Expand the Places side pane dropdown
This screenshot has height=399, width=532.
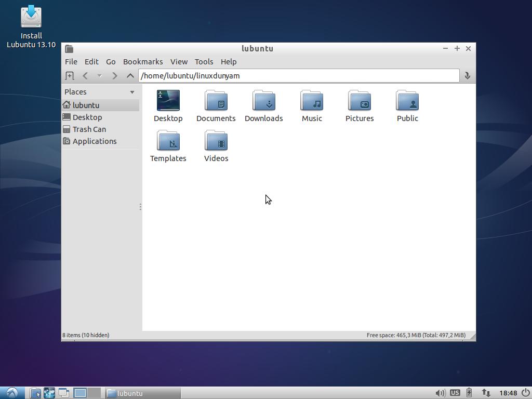tap(132, 92)
